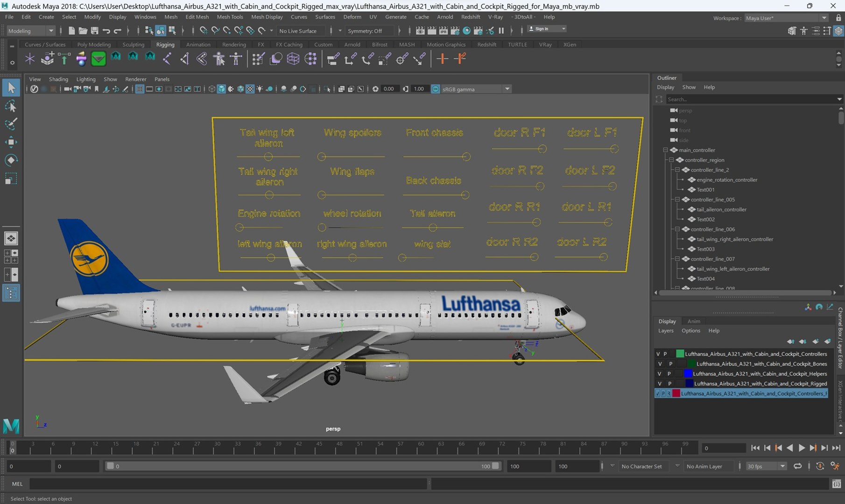Switch to the Anim layer tab
This screenshot has width=845, height=504.
693,322
